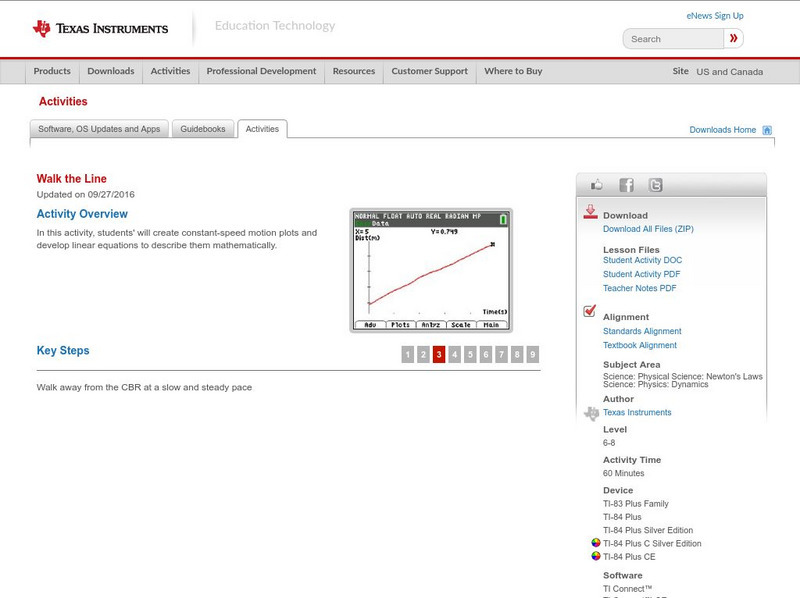This screenshot has width=800, height=598.
Task: Click 'TI-84 Plus Silver Edition' device entry
Action: (x=648, y=530)
